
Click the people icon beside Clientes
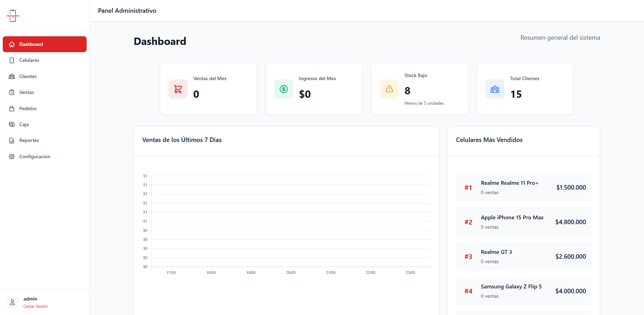pyautogui.click(x=12, y=76)
